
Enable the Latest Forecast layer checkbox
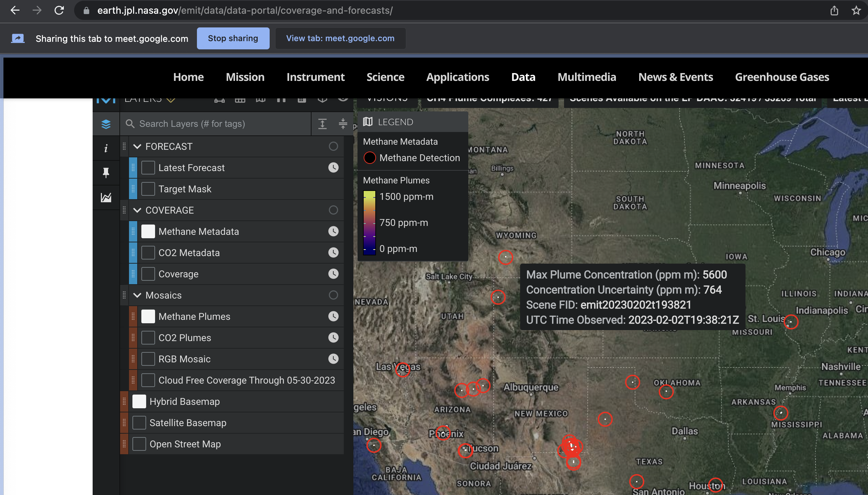tap(148, 168)
